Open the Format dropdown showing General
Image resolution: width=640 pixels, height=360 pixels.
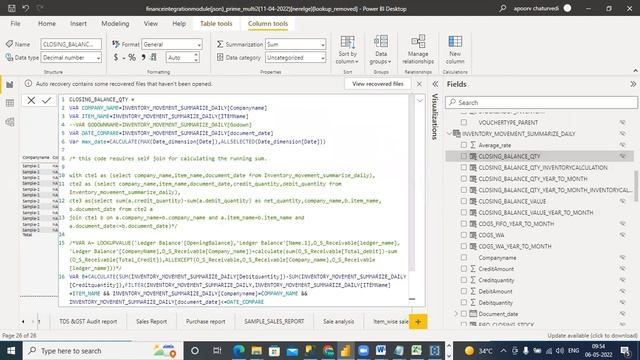coord(172,44)
